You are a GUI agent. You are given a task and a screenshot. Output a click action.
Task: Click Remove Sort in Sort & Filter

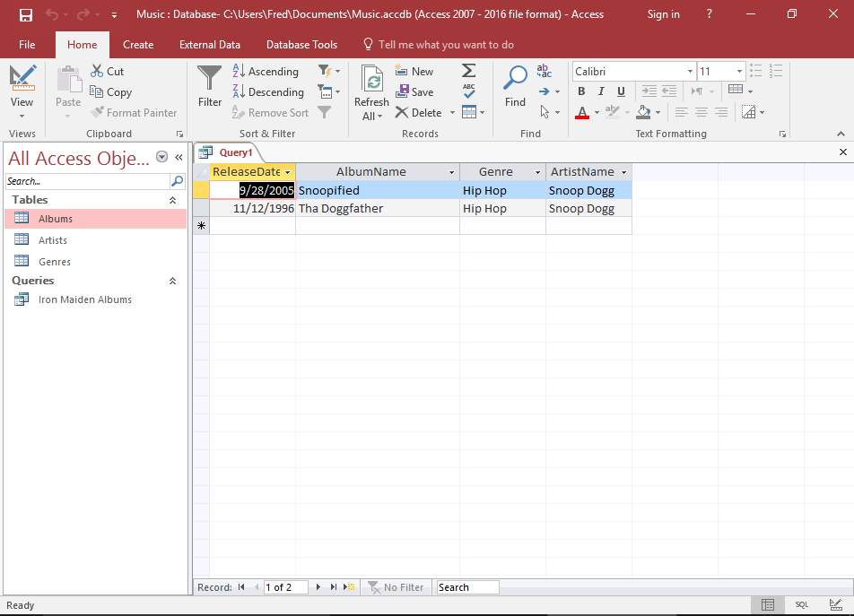pos(270,113)
